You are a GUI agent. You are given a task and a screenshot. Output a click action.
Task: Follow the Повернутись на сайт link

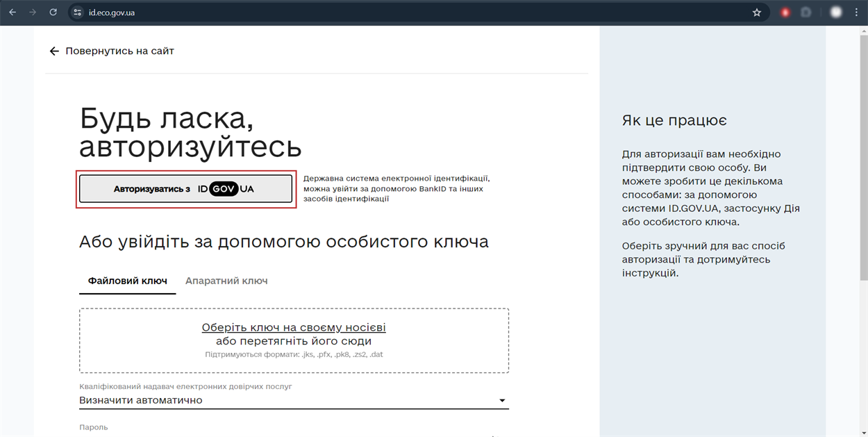(119, 51)
